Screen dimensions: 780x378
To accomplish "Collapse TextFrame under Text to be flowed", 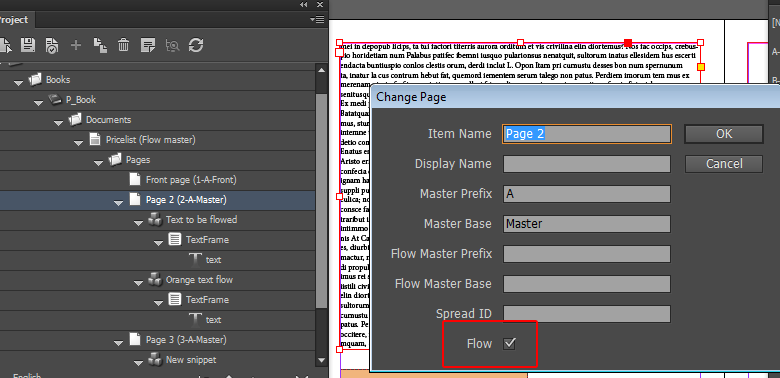I will tap(158, 243).
